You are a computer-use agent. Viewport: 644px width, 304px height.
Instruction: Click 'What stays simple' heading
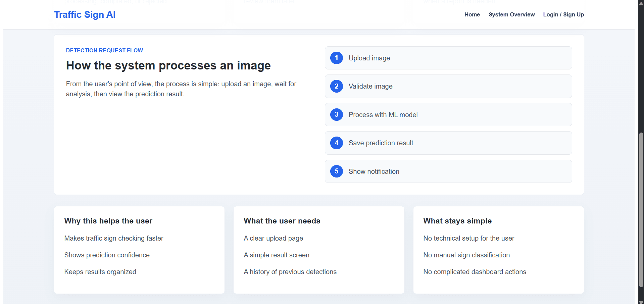tap(457, 221)
